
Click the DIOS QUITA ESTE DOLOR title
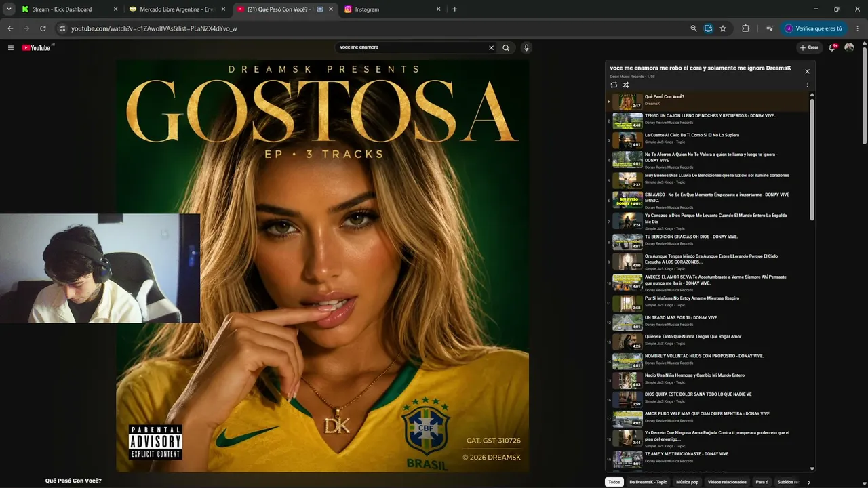(698, 394)
